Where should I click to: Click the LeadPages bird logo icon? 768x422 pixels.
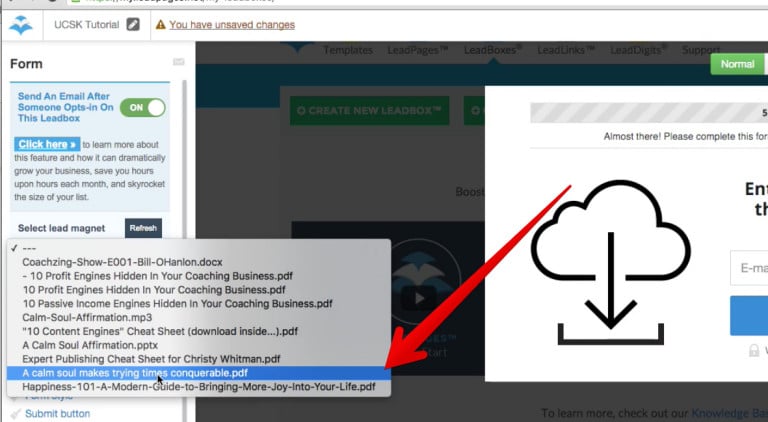point(22,24)
